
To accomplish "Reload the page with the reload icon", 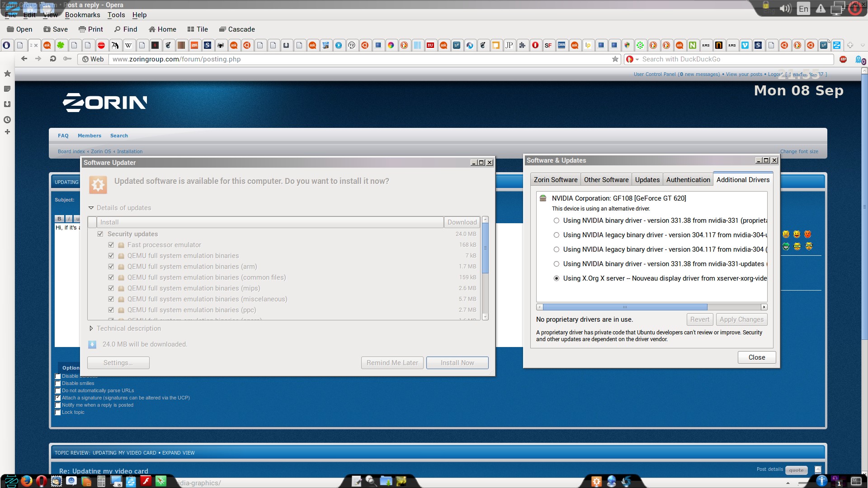I will (53, 59).
